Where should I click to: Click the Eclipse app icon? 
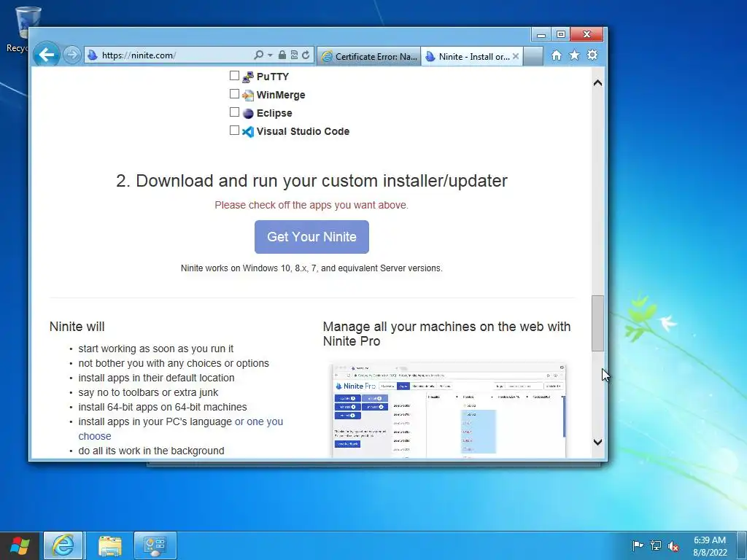(x=248, y=113)
